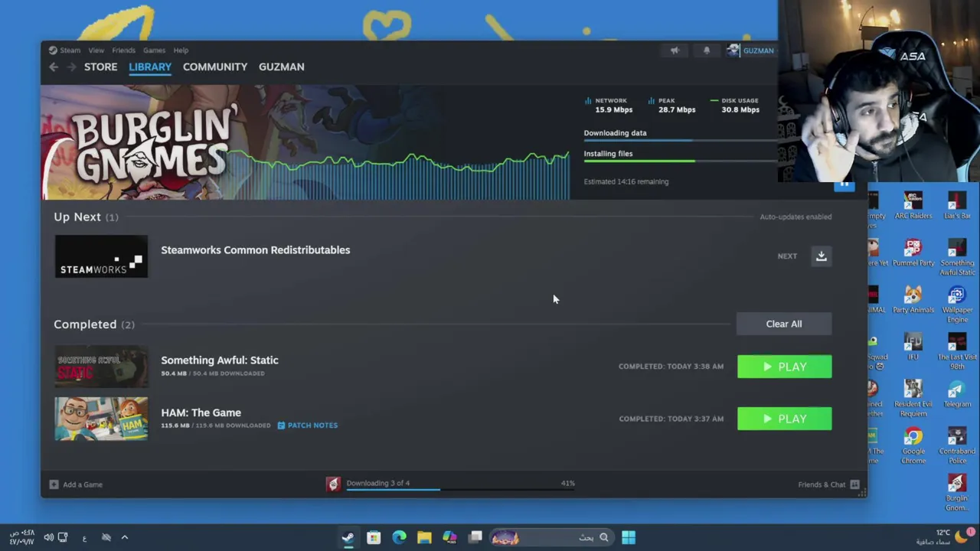Open Microsoft Edge from the taskbar

(x=399, y=537)
